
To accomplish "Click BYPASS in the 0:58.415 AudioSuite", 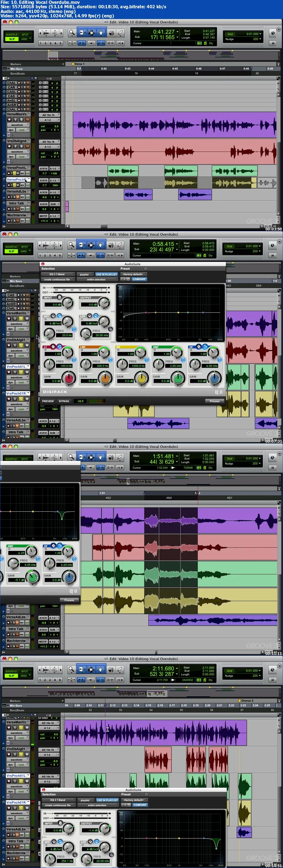I will (64, 401).
